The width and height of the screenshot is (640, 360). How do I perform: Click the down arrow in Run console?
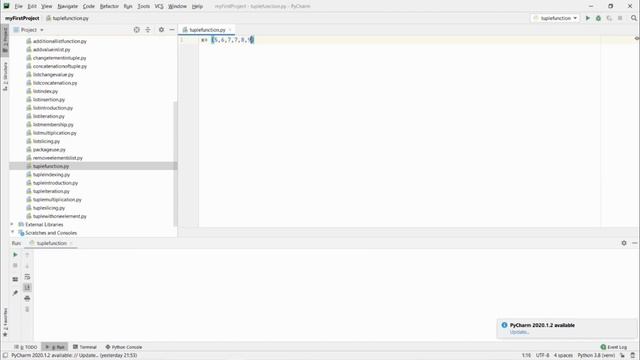click(x=27, y=266)
